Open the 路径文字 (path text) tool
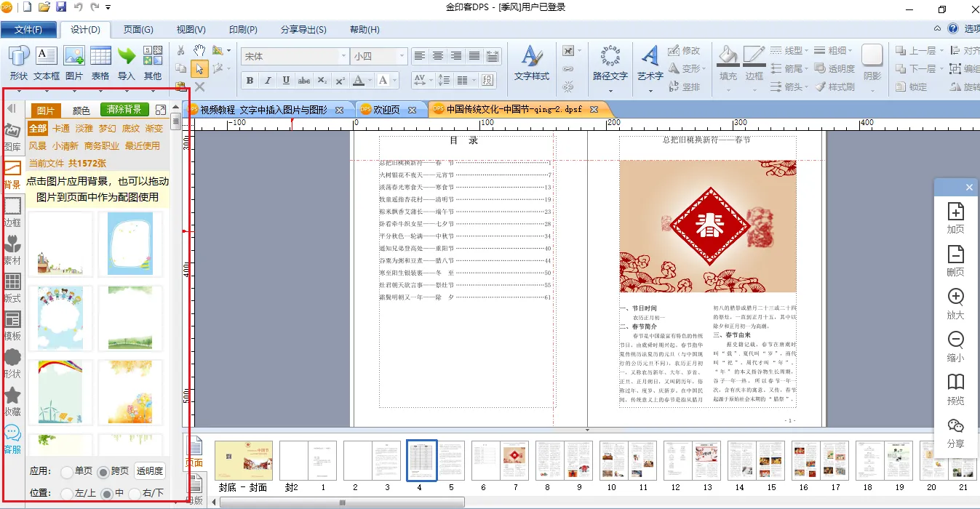This screenshot has height=509, width=980. 610,57
